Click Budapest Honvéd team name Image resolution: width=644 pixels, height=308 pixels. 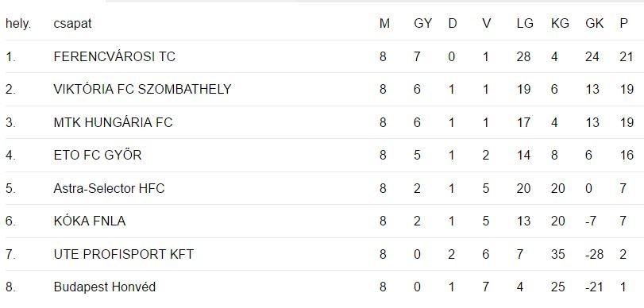click(x=104, y=287)
